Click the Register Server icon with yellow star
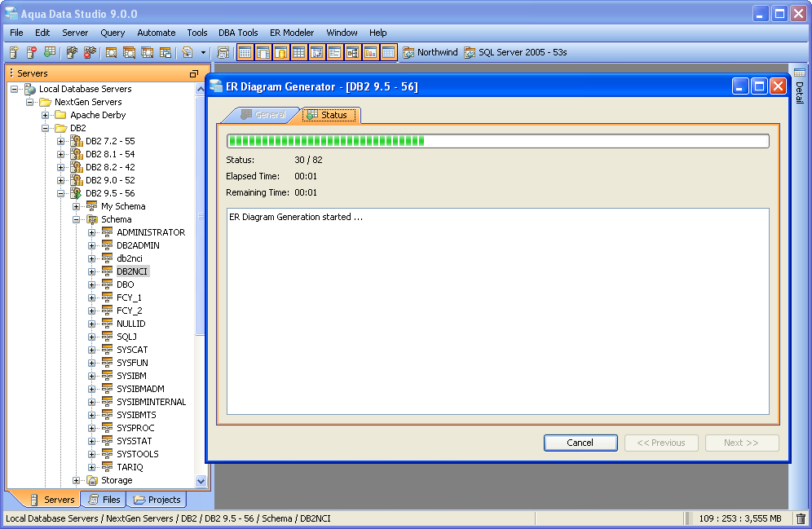This screenshot has width=812, height=529. (x=14, y=52)
